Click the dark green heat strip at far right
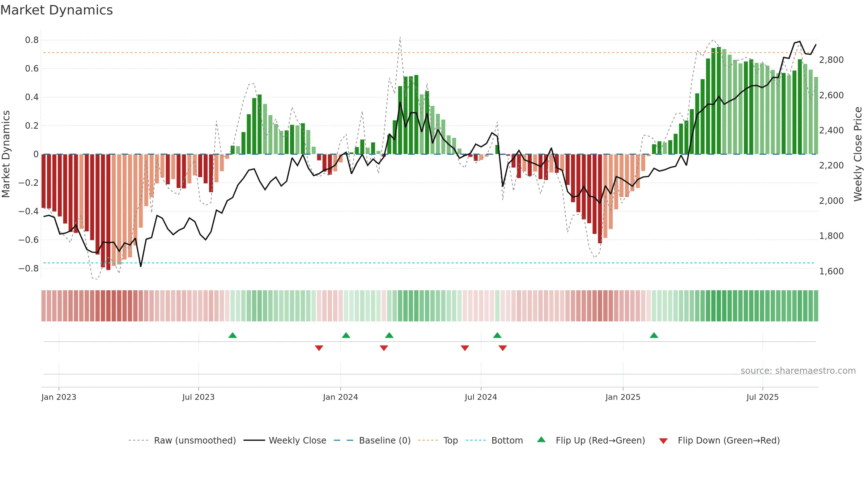The image size is (868, 488). 816,306
